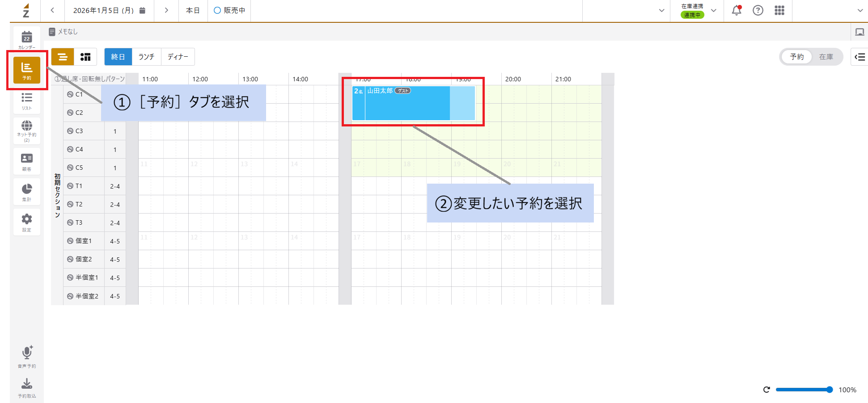Toggle the 販売中 sales status
This screenshot has width=868, height=403.
[229, 10]
